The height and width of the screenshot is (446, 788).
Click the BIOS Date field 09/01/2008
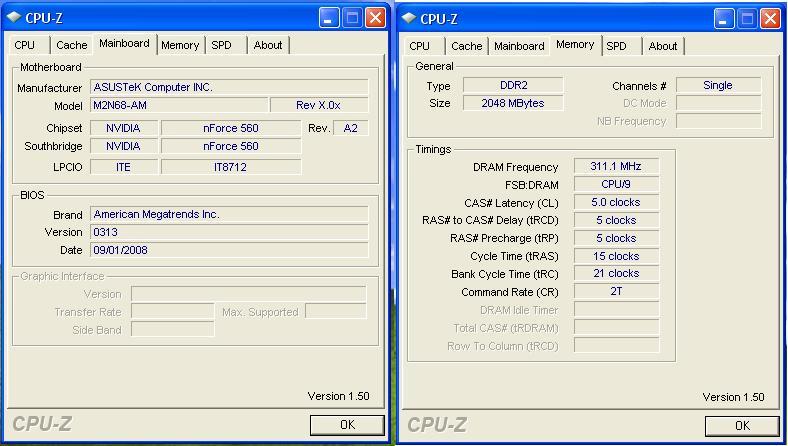(229, 250)
